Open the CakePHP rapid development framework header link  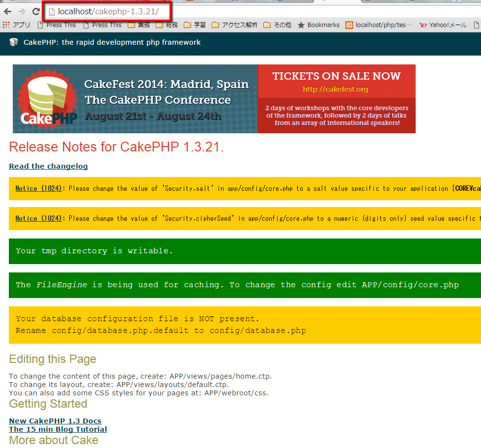(x=112, y=42)
